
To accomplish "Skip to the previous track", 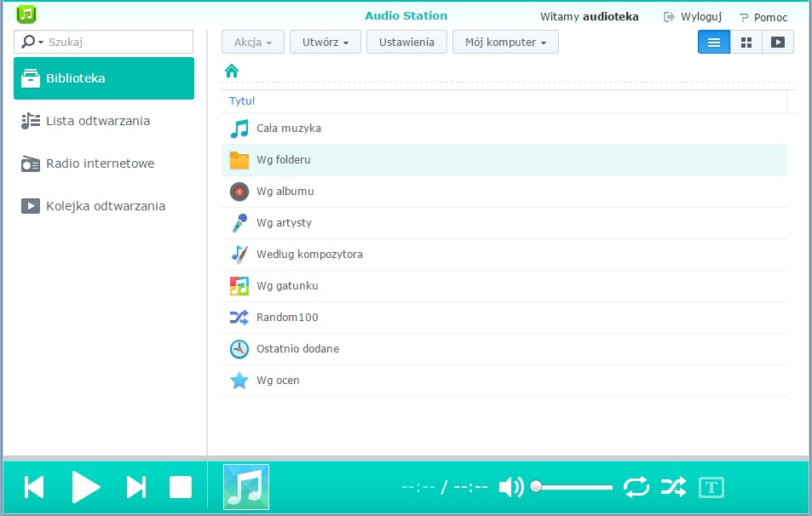I will (x=34, y=487).
